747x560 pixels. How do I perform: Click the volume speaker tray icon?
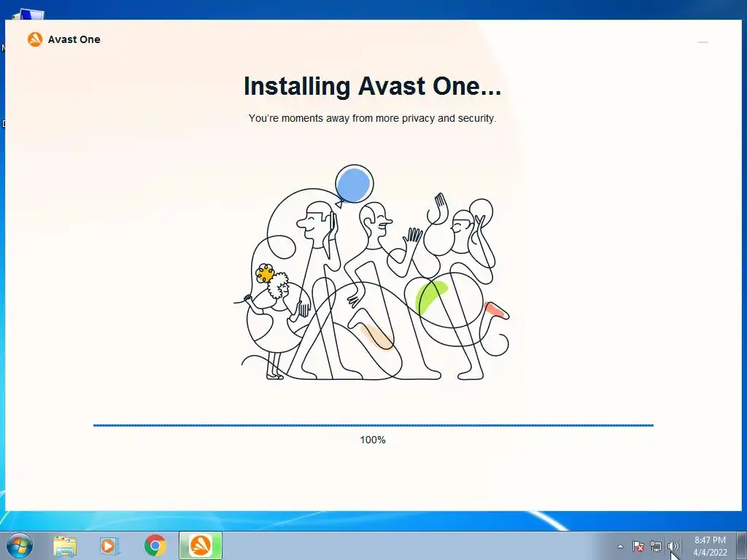tap(672, 546)
